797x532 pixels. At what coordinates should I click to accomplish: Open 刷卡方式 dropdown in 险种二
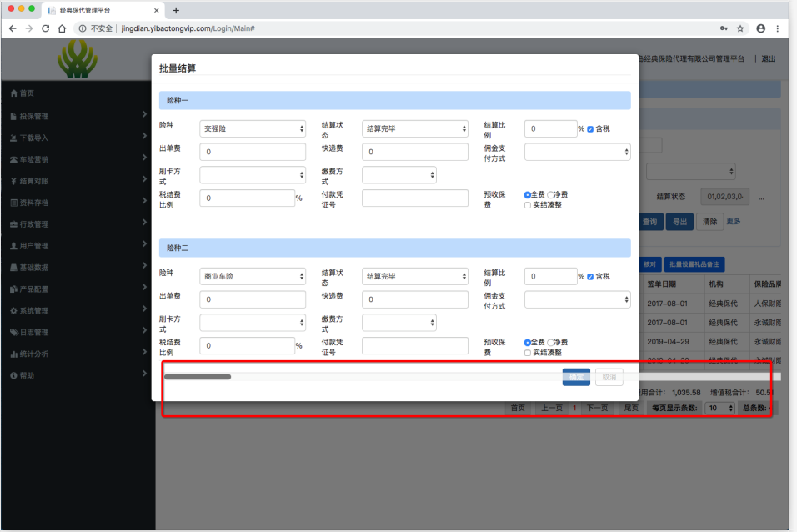253,323
